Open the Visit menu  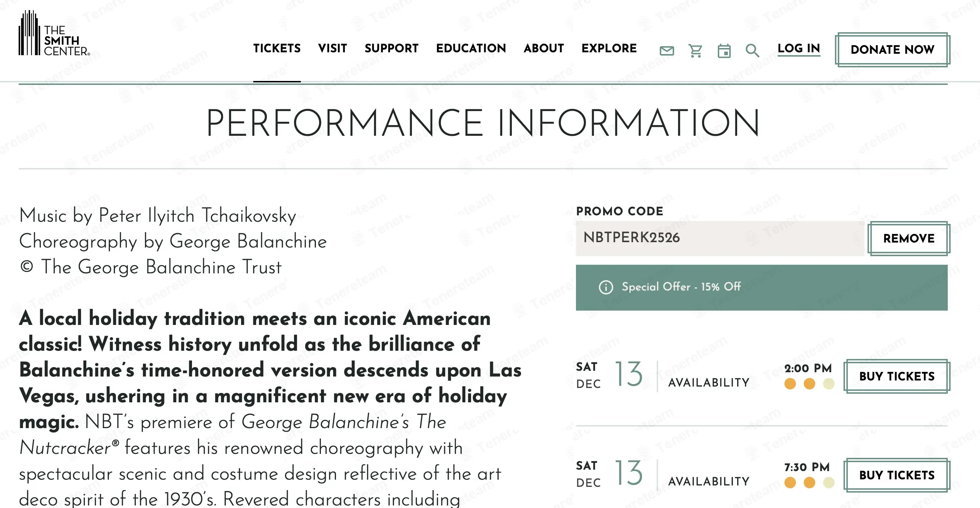click(332, 48)
